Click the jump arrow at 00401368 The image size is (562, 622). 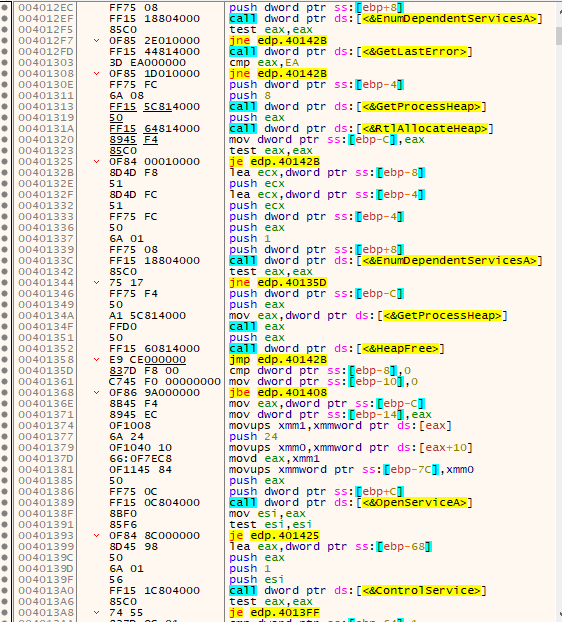tap(96, 392)
